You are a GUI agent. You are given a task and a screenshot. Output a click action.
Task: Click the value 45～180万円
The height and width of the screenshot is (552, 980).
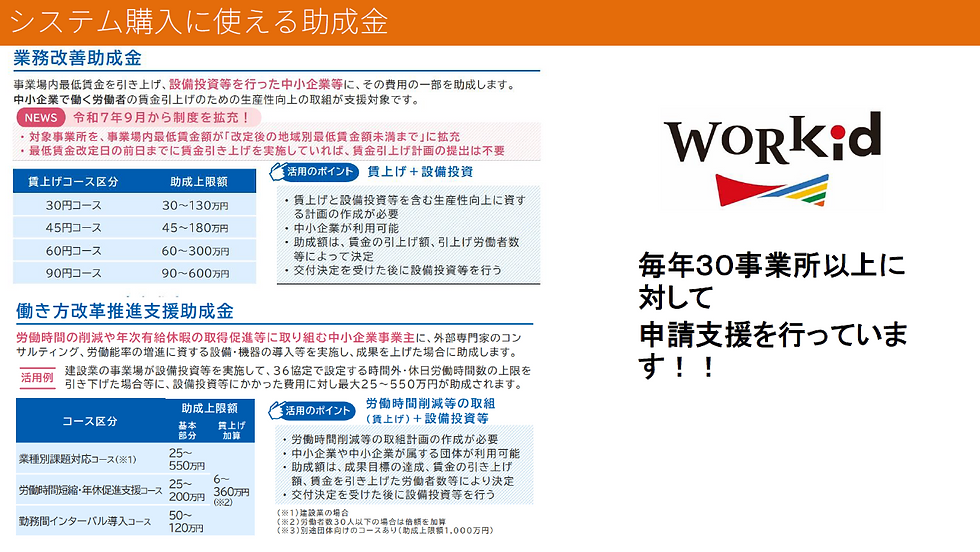[196, 228]
